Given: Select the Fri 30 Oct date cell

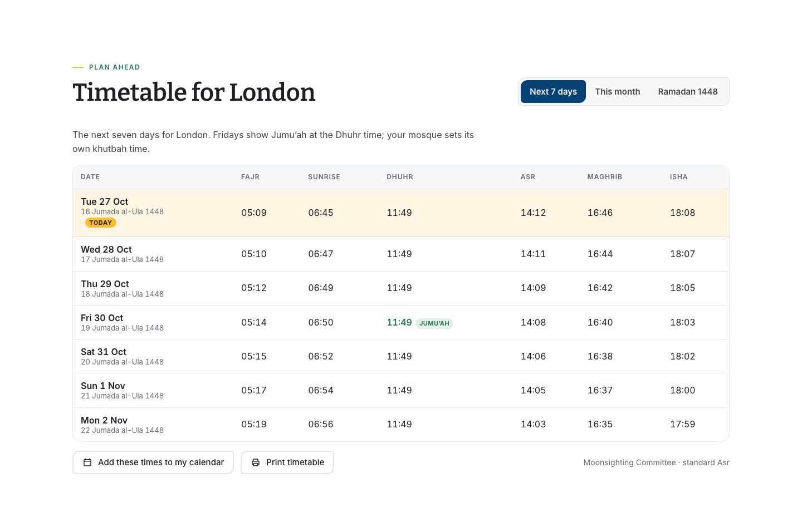Looking at the screenshot, I should pos(153,322).
